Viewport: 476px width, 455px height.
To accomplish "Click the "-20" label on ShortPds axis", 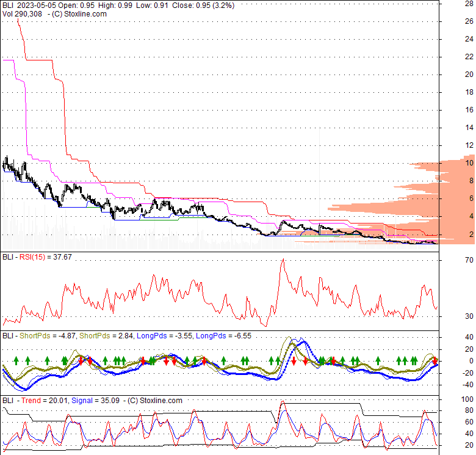I will 467,373.
